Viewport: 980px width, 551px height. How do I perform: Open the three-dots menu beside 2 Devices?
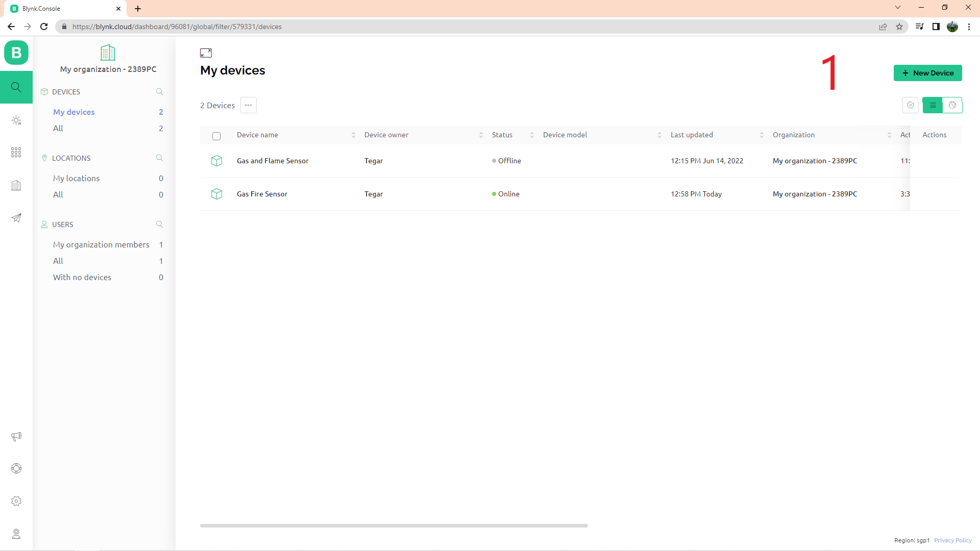click(249, 105)
